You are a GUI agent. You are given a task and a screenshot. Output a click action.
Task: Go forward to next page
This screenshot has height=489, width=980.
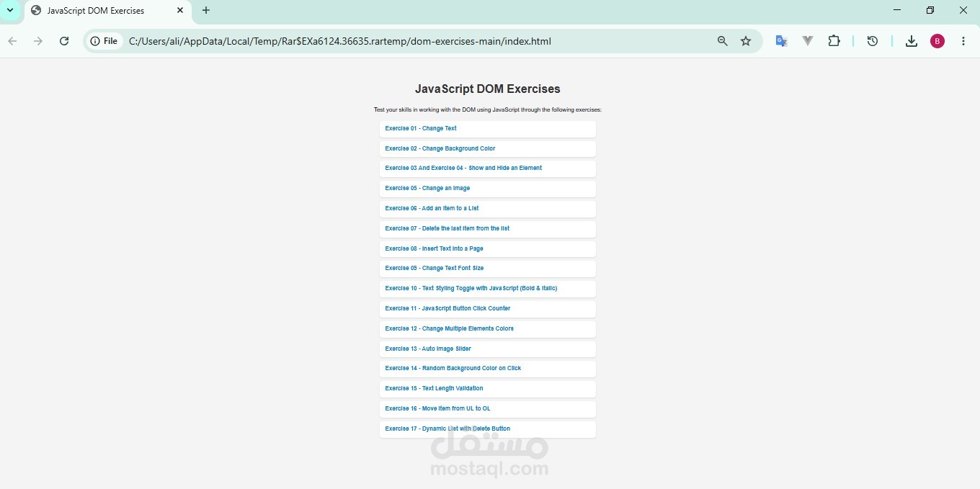pos(38,41)
